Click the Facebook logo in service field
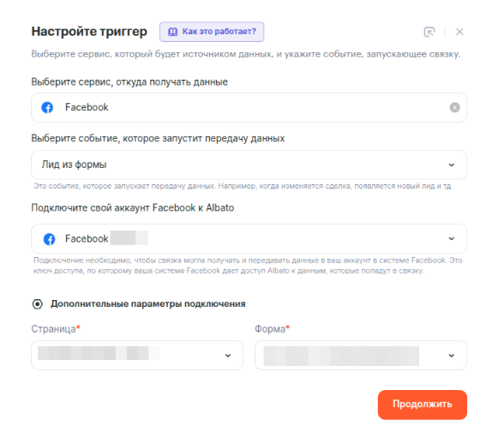This screenshot has width=504, height=426. (x=47, y=107)
